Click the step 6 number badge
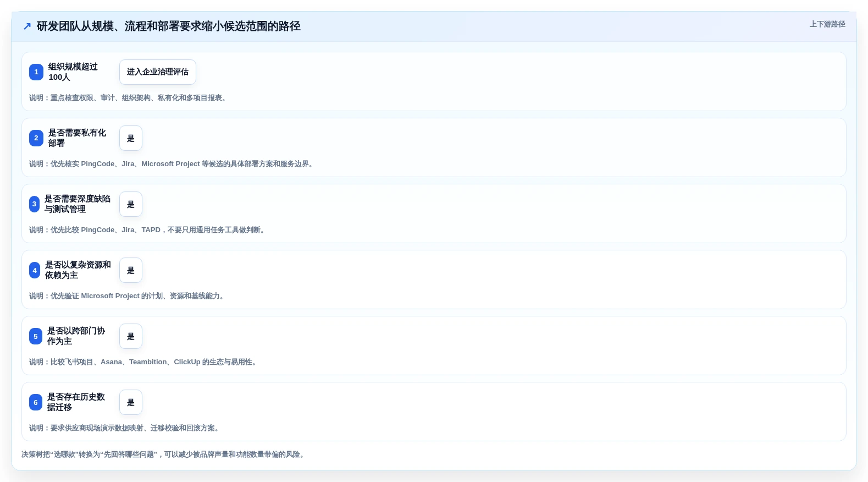Viewport: 868px width, 482px height. 36,402
